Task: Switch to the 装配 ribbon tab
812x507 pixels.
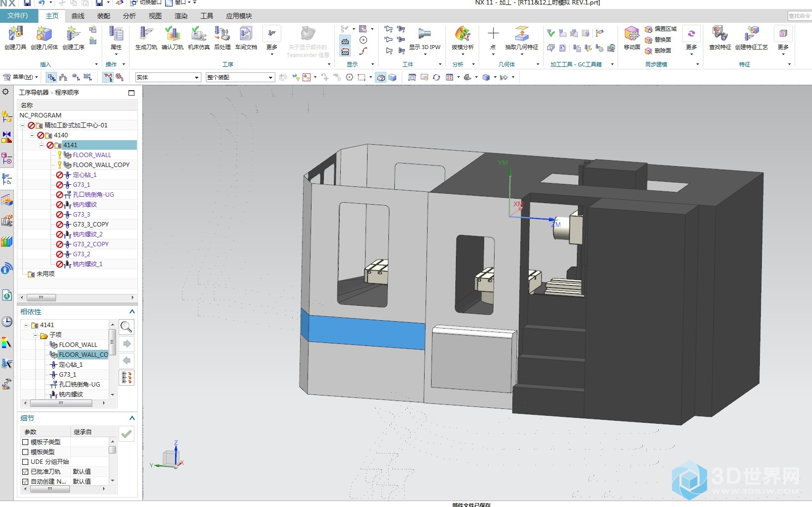Action: [x=104, y=16]
